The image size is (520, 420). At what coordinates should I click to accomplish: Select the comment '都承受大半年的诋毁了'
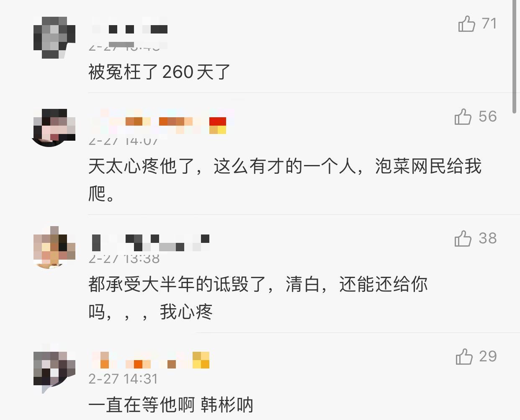click(x=258, y=298)
